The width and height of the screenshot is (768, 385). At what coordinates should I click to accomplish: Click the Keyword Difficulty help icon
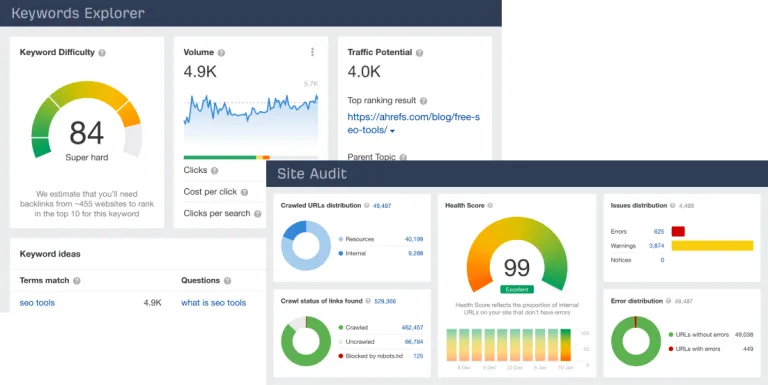(x=102, y=53)
